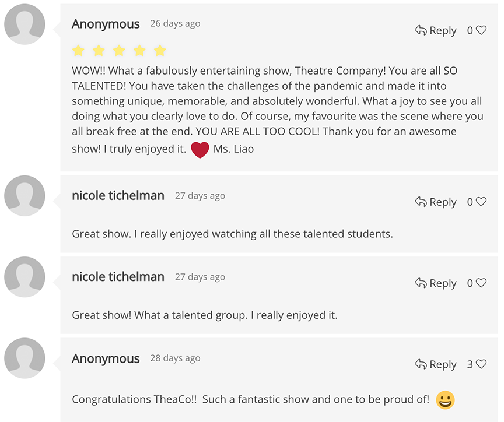This screenshot has width=504, height=422.
Task: Click nicole tichelman's profile picture
Action: 24,195
